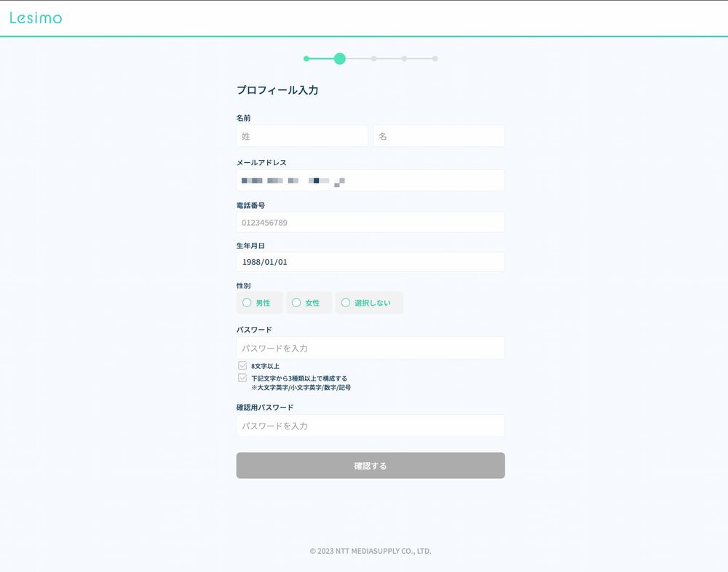The width and height of the screenshot is (728, 572).
Task: Click the fourth step dot in the progress indicator
Action: click(x=404, y=59)
